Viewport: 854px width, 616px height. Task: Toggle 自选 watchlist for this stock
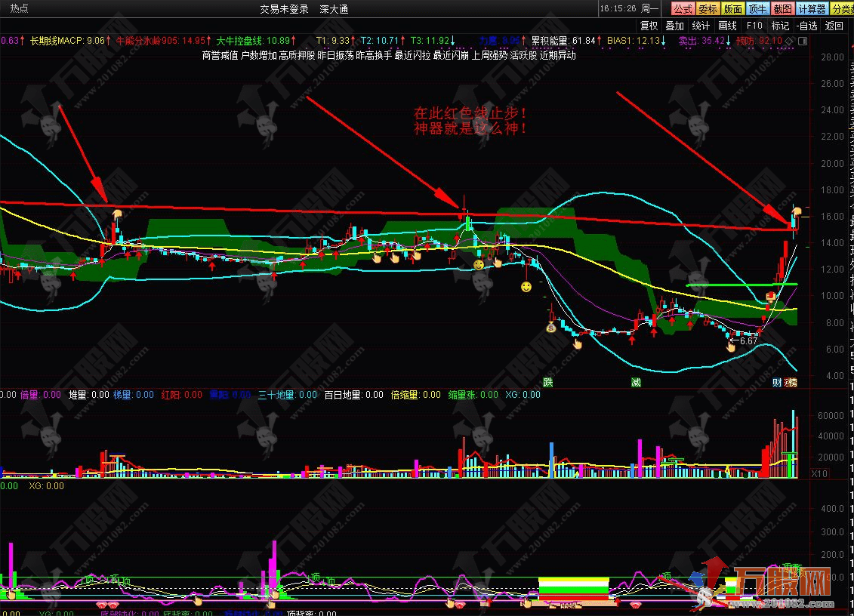806,26
